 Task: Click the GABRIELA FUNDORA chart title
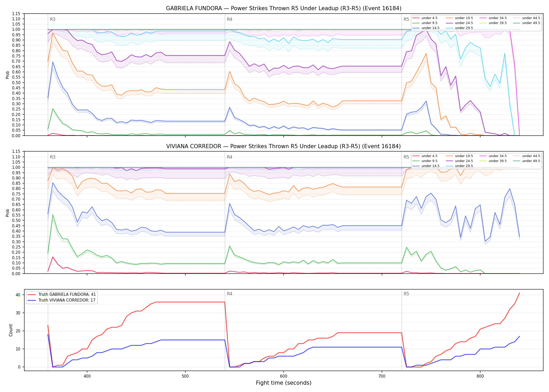coord(284,8)
